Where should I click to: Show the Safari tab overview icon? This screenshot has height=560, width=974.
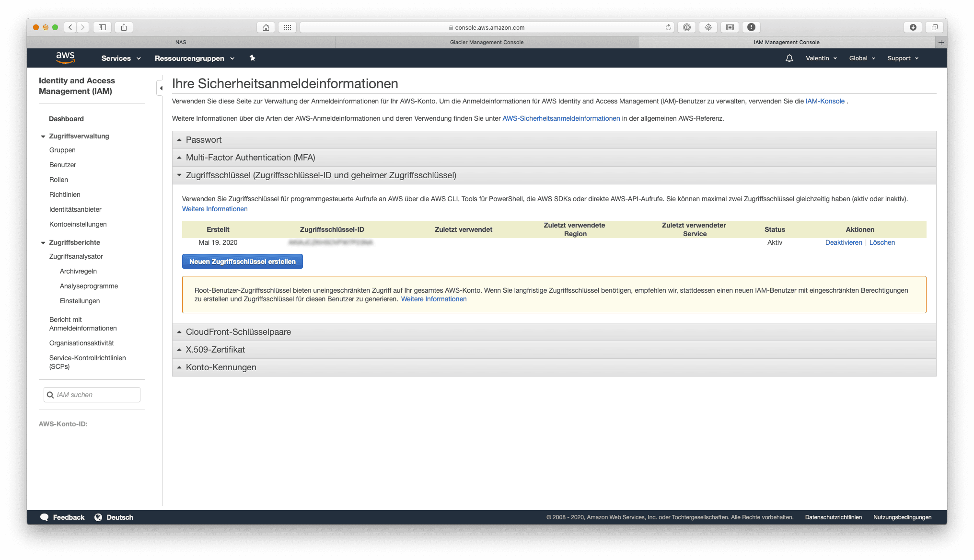[934, 27]
